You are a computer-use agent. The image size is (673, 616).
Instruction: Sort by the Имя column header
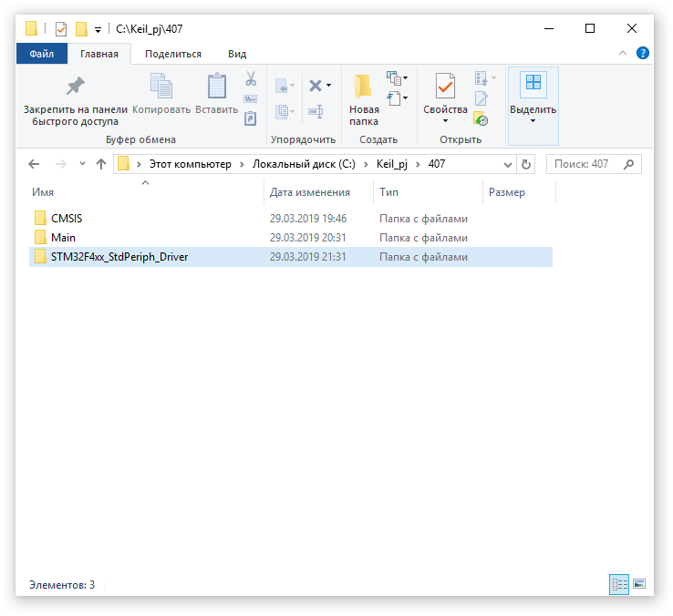(x=146, y=192)
